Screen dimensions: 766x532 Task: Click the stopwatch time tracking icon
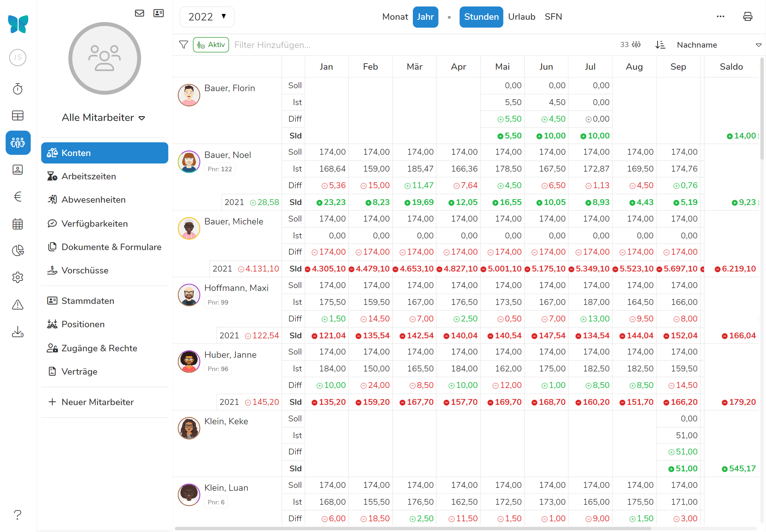18,89
